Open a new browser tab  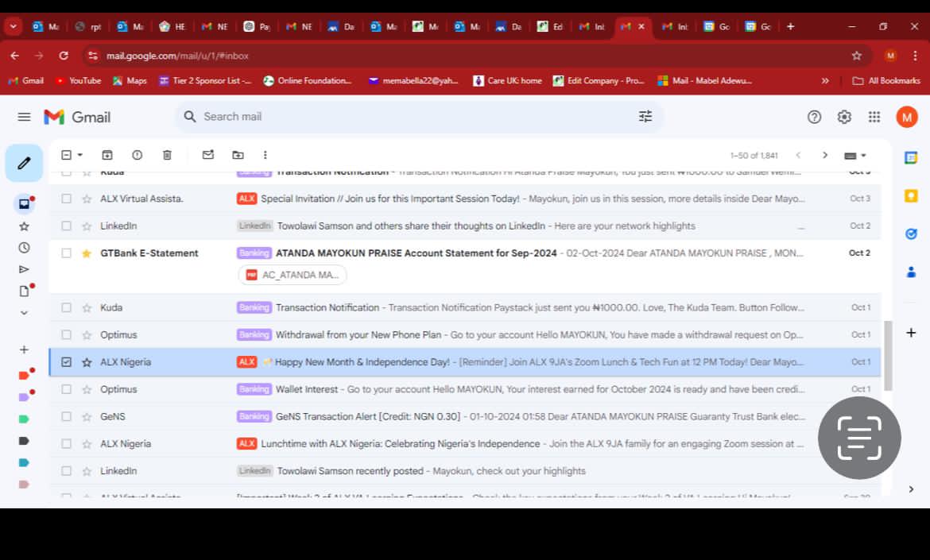(791, 27)
